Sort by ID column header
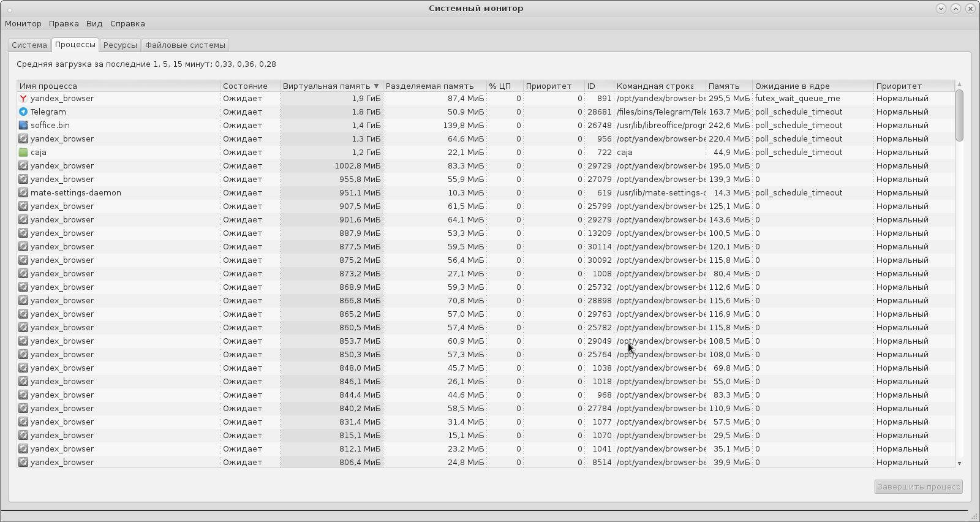 click(x=599, y=86)
